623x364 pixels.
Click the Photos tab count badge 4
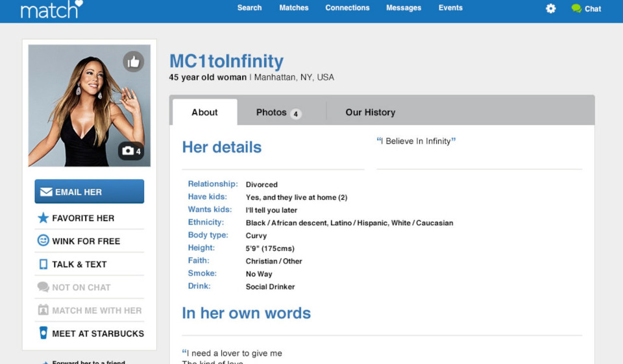point(296,114)
